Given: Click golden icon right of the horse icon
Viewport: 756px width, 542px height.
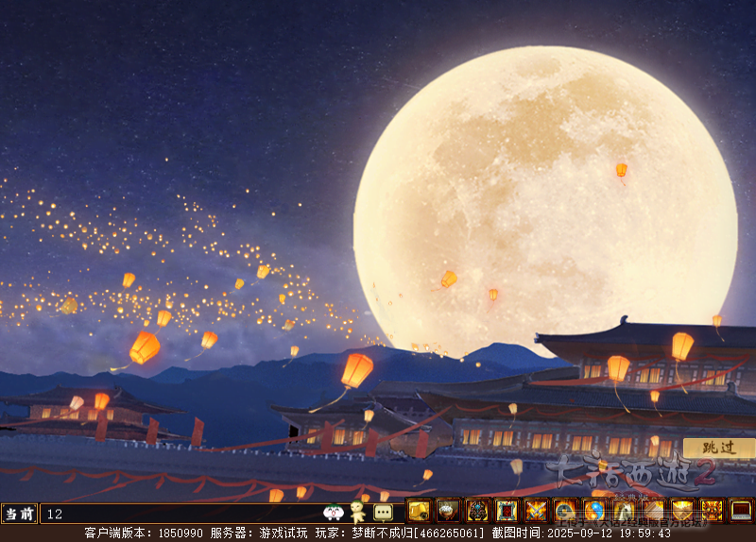Looking at the screenshot, I should pyautogui.click(x=653, y=511).
